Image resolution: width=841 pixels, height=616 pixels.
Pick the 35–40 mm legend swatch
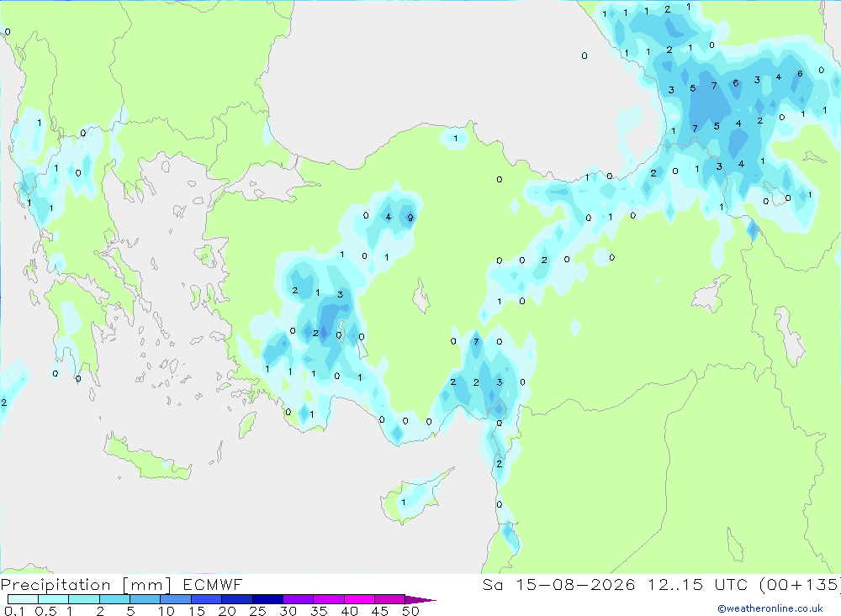coord(328,599)
